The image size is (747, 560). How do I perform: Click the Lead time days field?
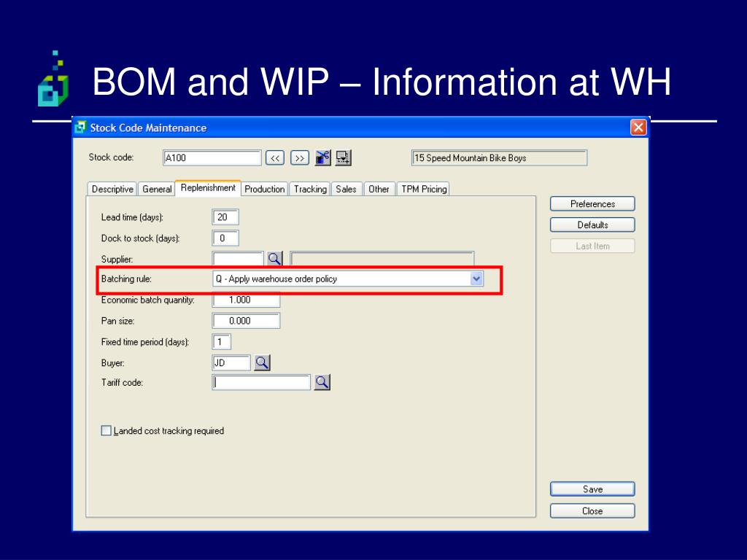[225, 217]
